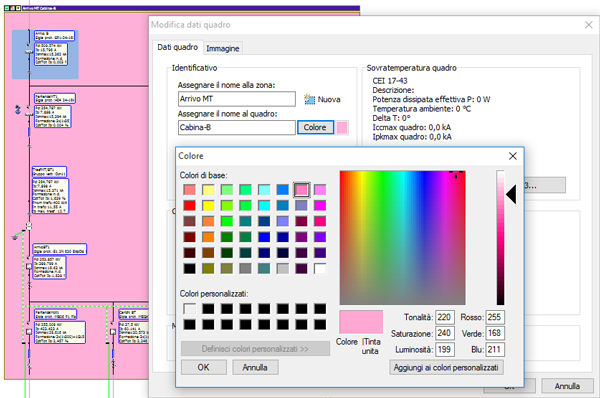Switch to the Immagine tab
The image size is (600, 398).
click(223, 49)
